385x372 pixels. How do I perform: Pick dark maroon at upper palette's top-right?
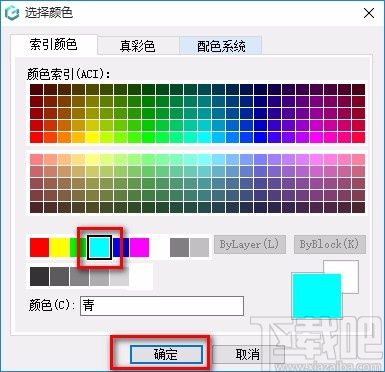coord(358,89)
